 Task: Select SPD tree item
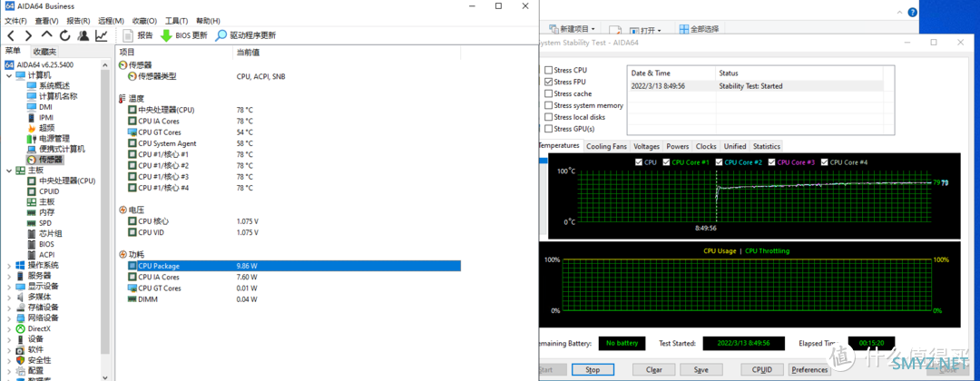(x=39, y=223)
